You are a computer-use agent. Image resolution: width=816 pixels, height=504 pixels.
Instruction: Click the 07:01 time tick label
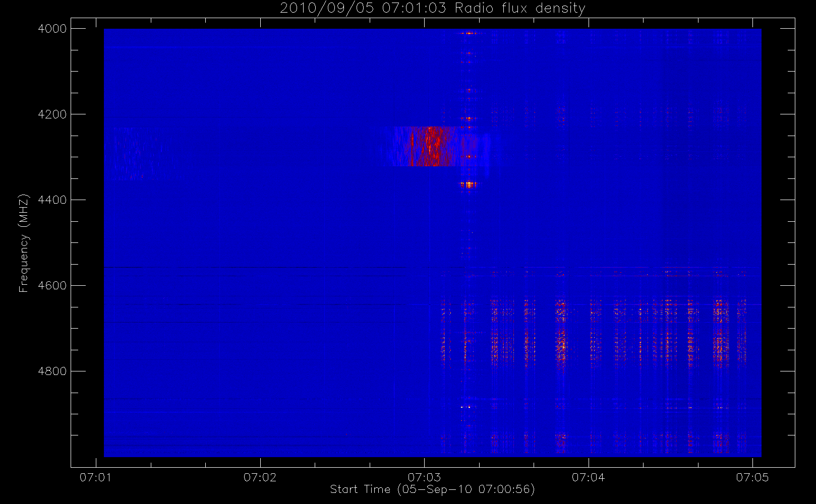(96, 477)
